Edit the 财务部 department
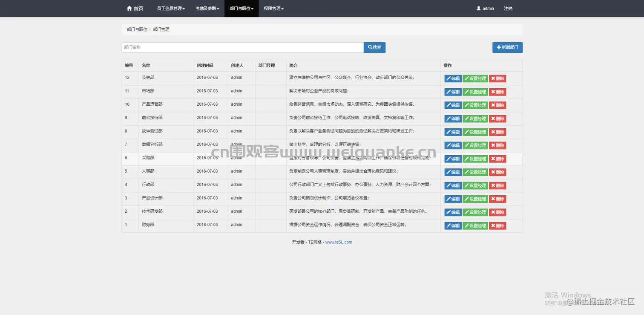Image resolution: width=644 pixels, height=315 pixels. coord(453,226)
